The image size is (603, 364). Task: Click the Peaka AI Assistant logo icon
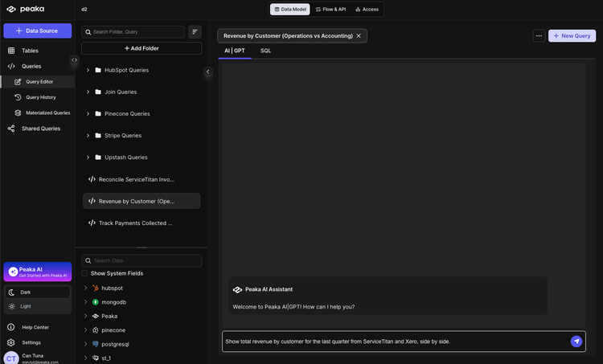coord(237,289)
